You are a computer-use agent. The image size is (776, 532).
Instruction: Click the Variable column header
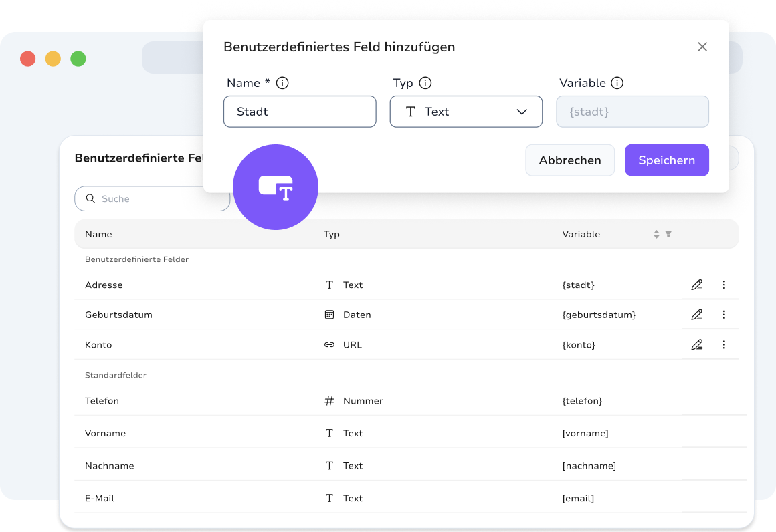[x=581, y=234]
